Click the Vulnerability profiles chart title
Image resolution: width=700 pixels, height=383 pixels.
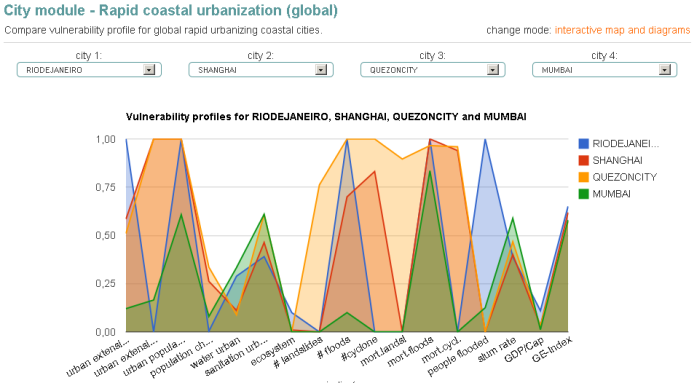326,117
